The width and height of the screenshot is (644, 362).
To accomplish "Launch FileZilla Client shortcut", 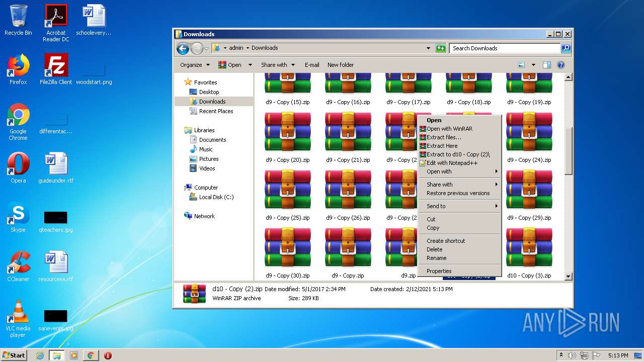I will click(x=56, y=69).
